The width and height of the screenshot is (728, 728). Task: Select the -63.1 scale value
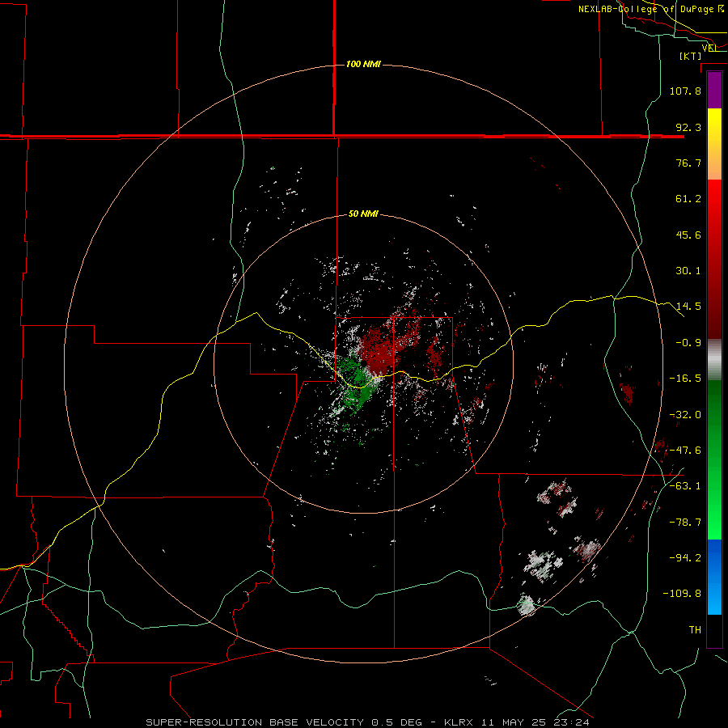pyautogui.click(x=685, y=486)
